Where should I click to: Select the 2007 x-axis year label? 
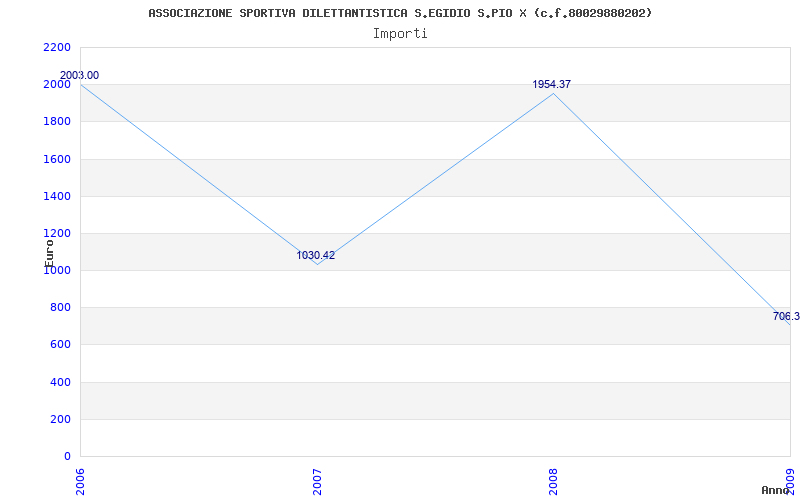pyautogui.click(x=317, y=482)
